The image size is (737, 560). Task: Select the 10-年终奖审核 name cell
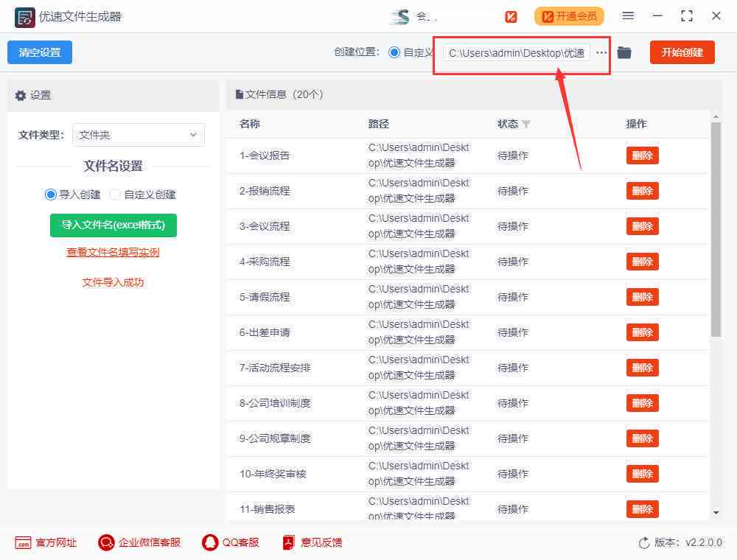coord(273,474)
